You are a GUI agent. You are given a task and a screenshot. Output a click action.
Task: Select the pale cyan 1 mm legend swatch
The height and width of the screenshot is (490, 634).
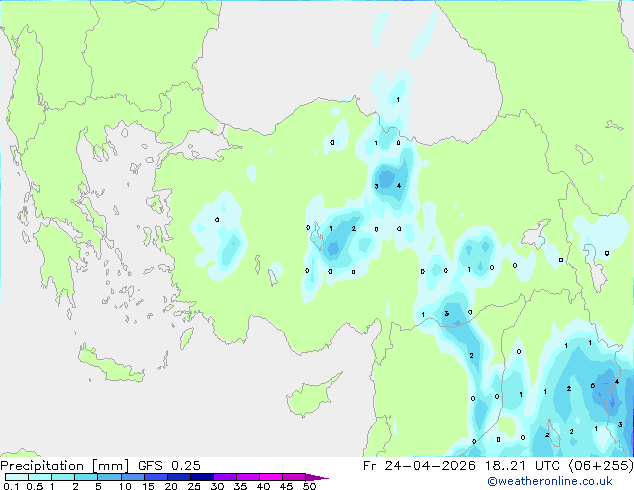[62, 477]
